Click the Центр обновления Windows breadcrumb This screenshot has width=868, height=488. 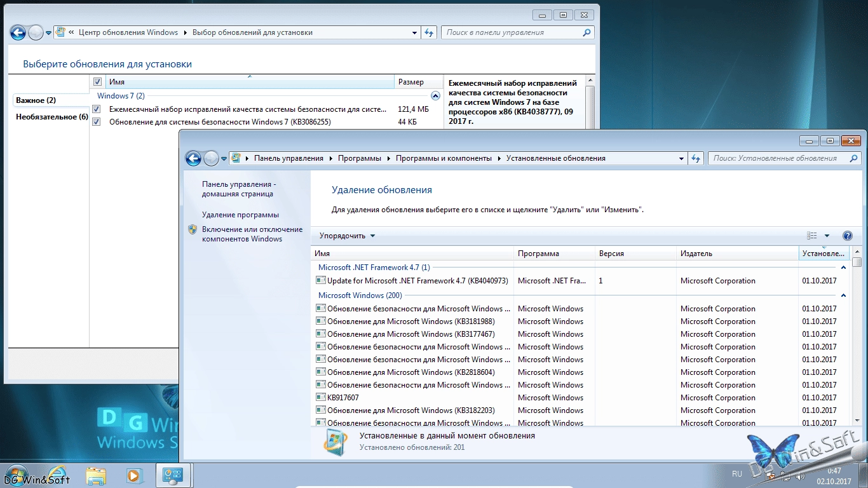(128, 32)
